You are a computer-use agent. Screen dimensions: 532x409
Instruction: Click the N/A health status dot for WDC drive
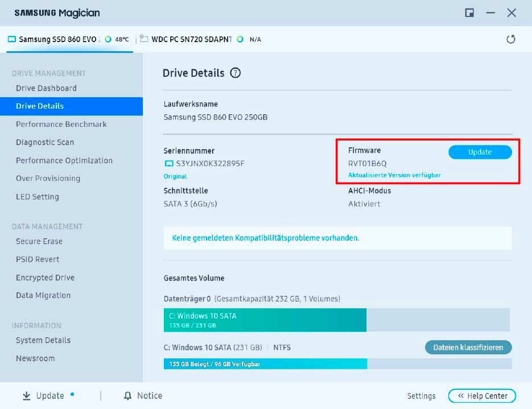tap(240, 39)
